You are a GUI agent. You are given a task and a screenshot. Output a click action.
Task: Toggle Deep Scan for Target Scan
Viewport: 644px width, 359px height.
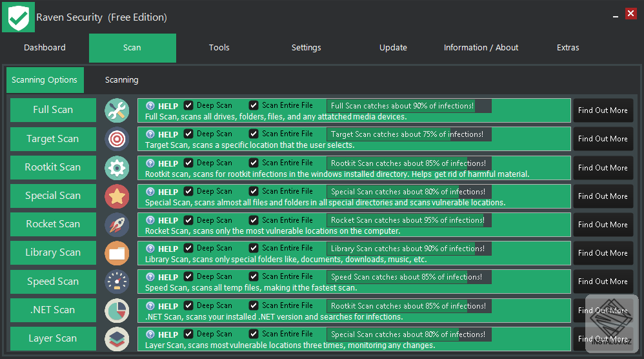coord(188,134)
